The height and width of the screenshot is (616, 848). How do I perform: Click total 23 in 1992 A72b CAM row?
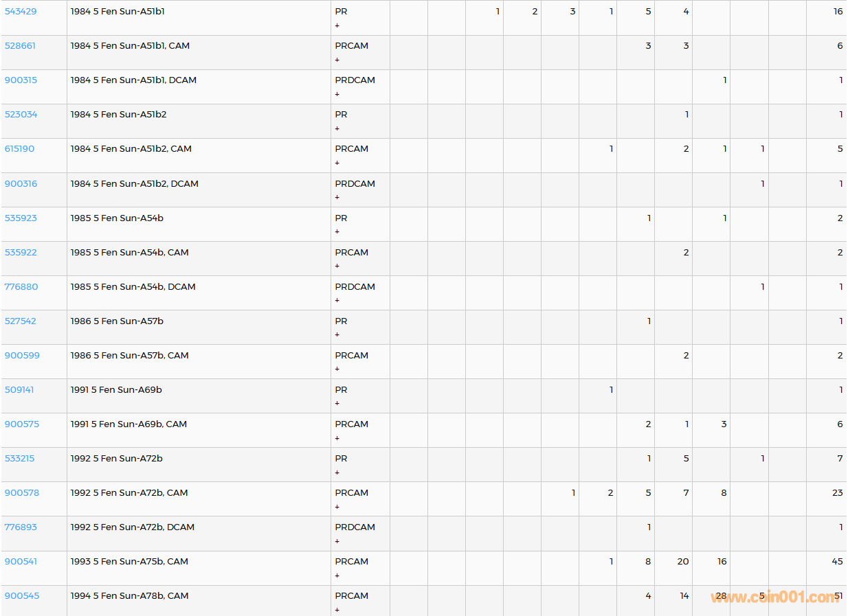point(836,493)
